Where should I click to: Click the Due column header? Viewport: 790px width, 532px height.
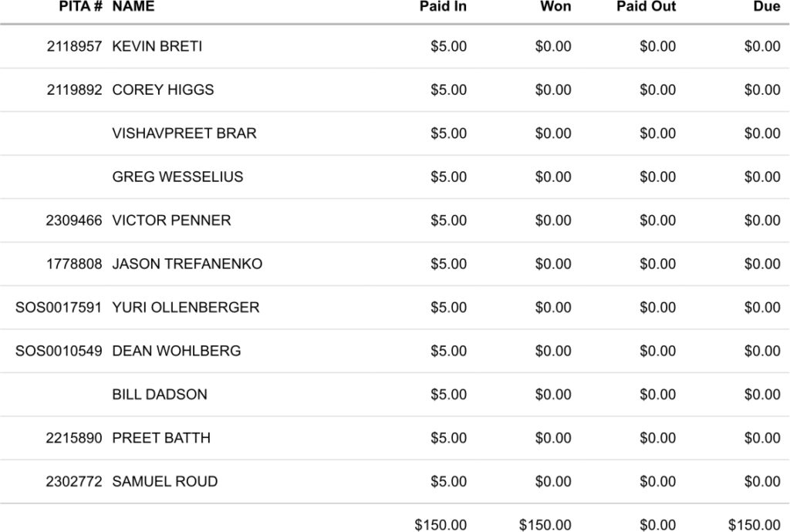766,7
